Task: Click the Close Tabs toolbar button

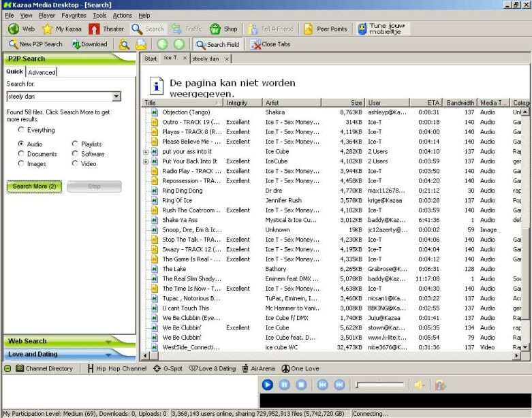Action: (x=270, y=44)
